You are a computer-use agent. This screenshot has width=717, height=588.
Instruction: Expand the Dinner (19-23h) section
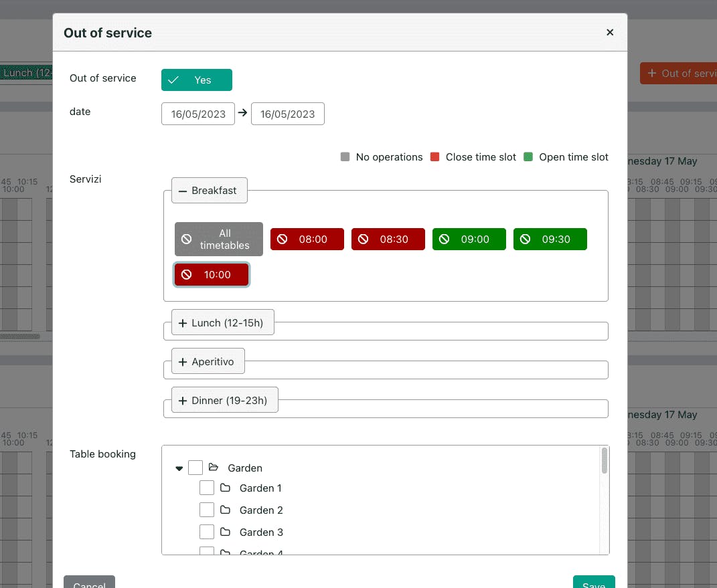click(224, 400)
